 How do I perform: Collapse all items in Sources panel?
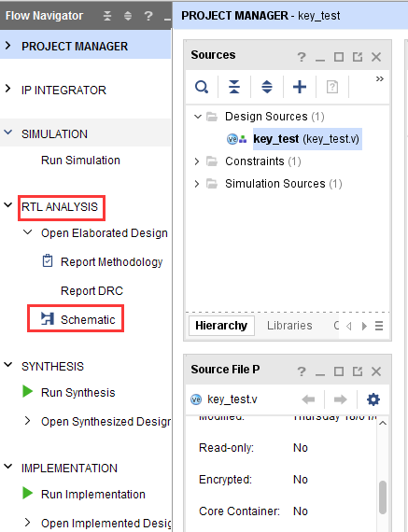(234, 87)
